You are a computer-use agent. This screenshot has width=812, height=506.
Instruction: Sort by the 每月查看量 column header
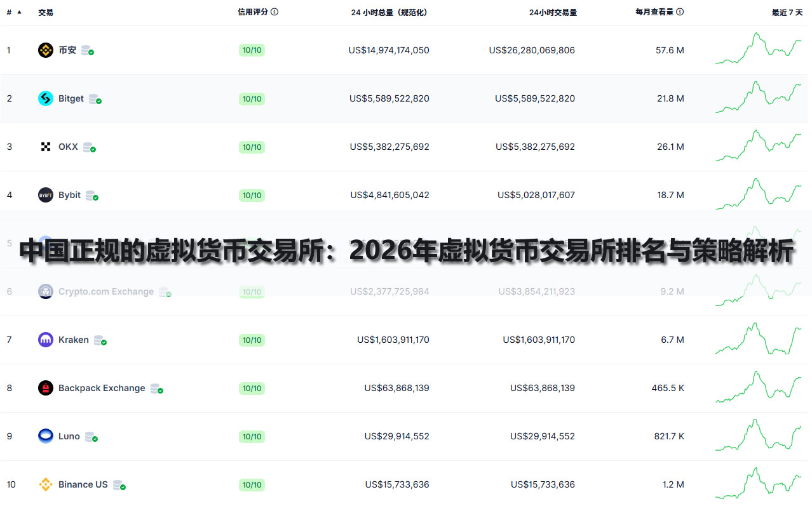coord(654,11)
